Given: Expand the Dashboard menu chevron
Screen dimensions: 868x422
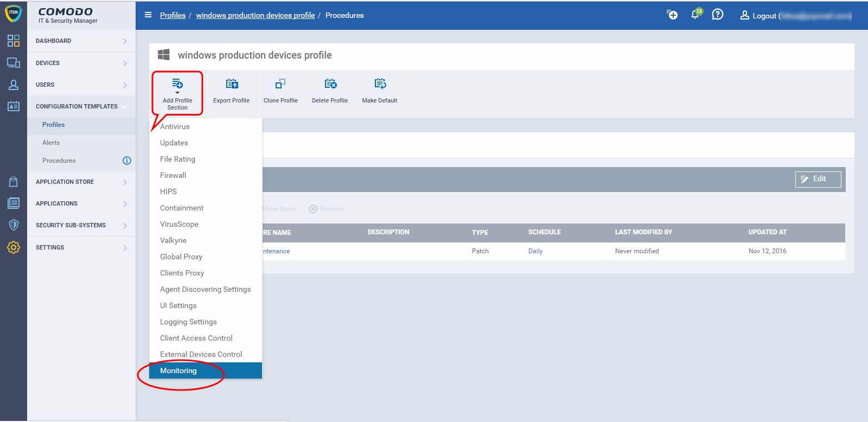Looking at the screenshot, I should pyautogui.click(x=125, y=41).
